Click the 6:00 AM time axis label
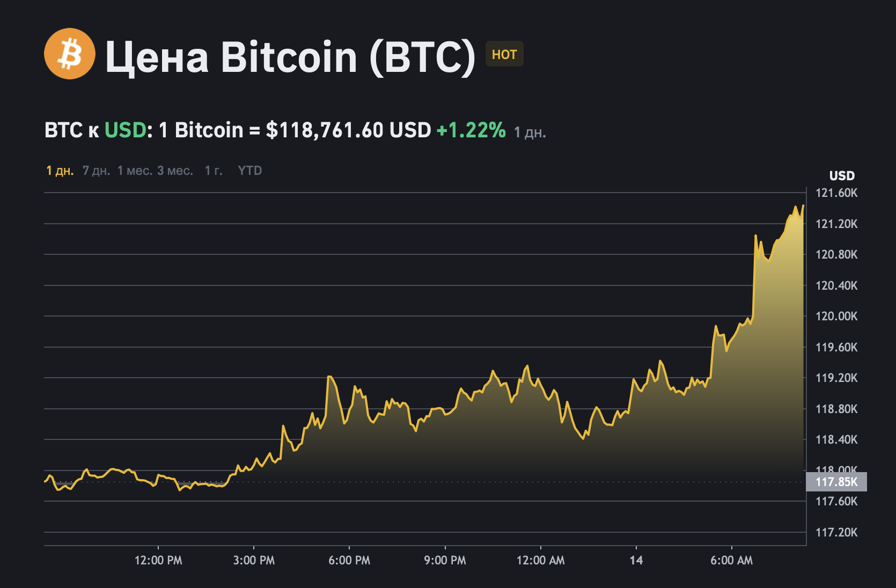This screenshot has height=588, width=896. coord(731,561)
